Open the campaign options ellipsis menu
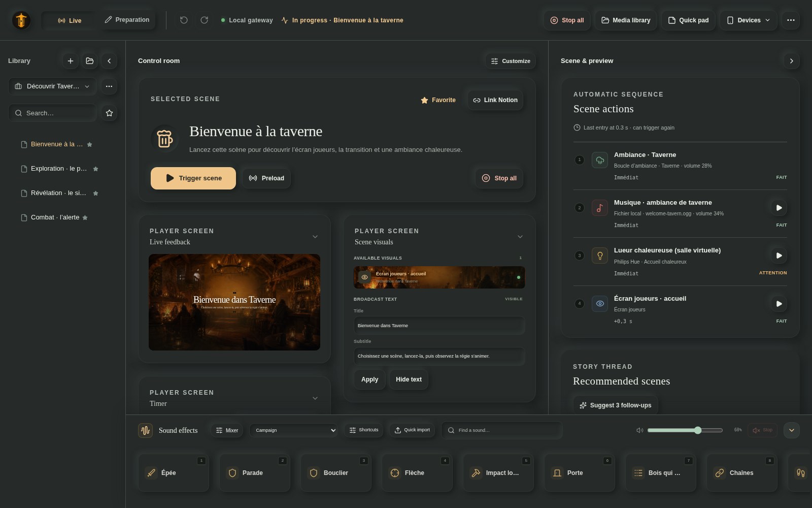This screenshot has height=508, width=812. [x=109, y=86]
